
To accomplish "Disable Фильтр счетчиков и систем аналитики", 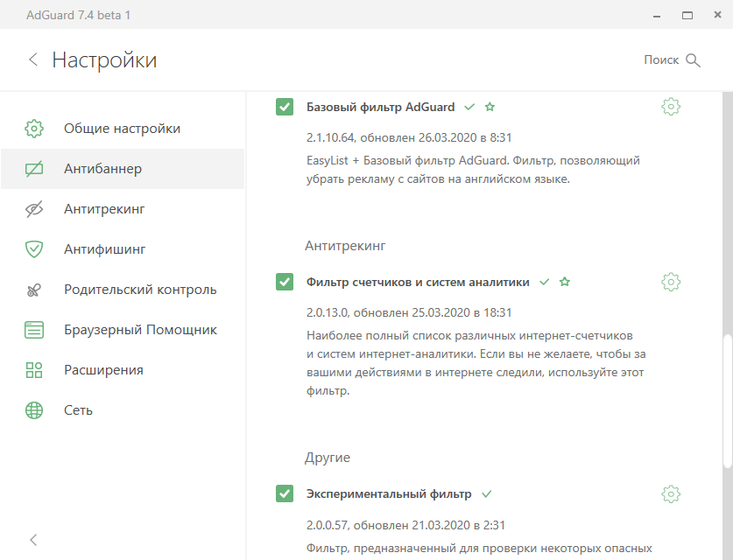I will [x=285, y=282].
